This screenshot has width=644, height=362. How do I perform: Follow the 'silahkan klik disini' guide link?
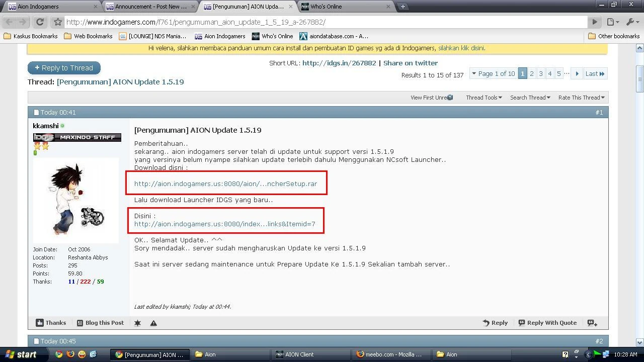pos(461,48)
